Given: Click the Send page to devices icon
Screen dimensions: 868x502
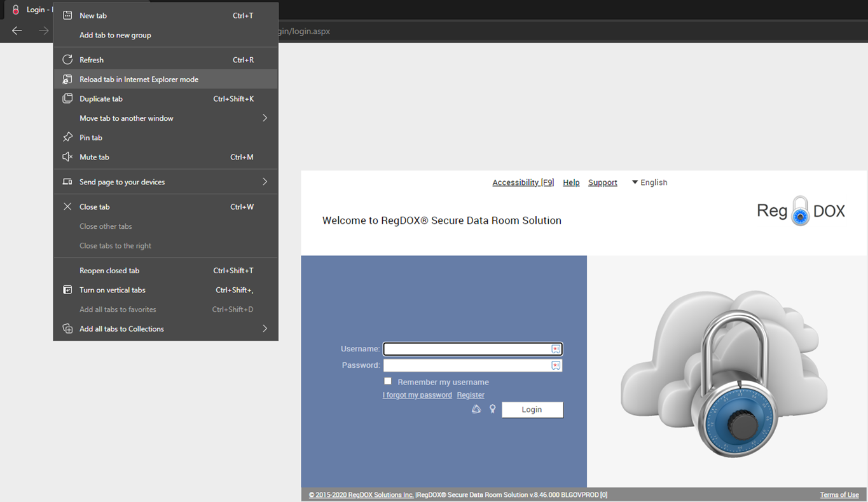Looking at the screenshot, I should point(67,182).
